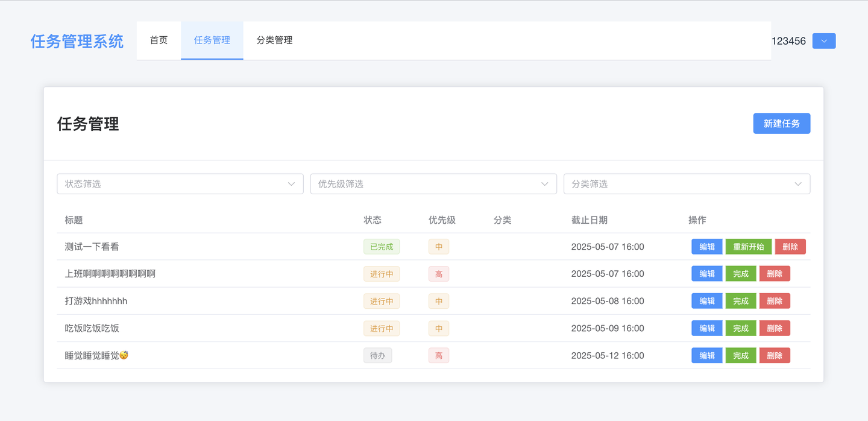The image size is (868, 421).
Task: Select the 标题 column header
Action: click(x=74, y=220)
